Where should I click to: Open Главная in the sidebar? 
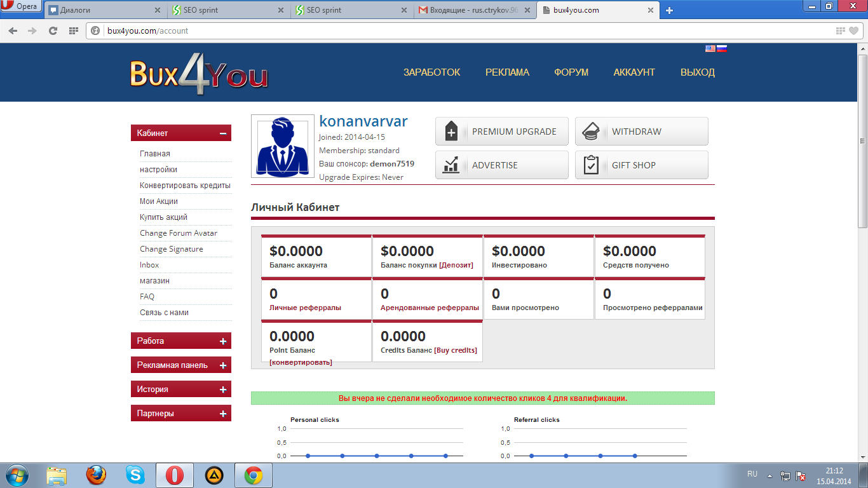(x=155, y=154)
